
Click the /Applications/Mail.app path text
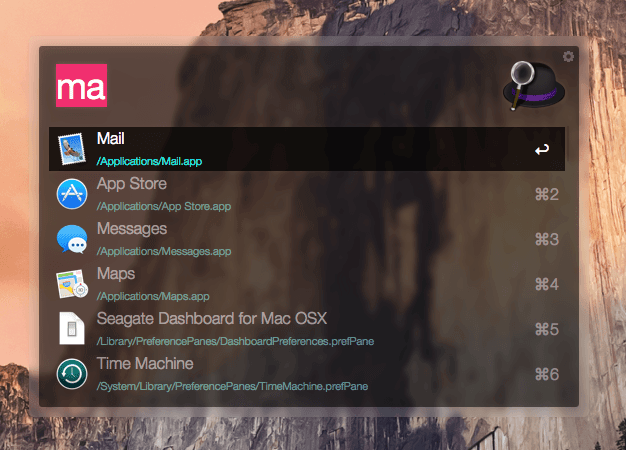tap(149, 161)
